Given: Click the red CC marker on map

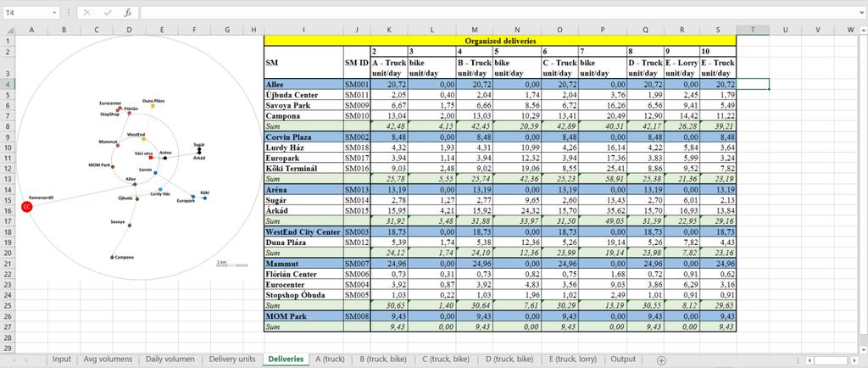Looking at the screenshot, I should [x=26, y=207].
